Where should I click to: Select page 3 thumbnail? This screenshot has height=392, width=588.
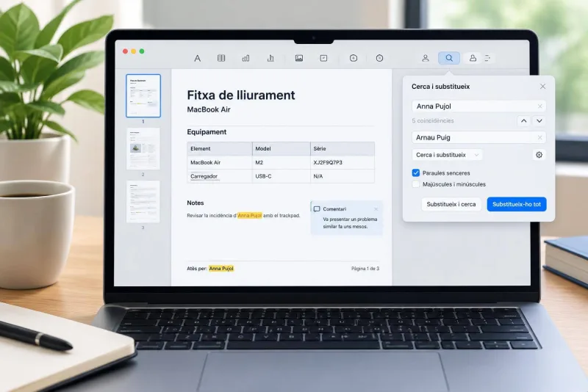click(143, 202)
